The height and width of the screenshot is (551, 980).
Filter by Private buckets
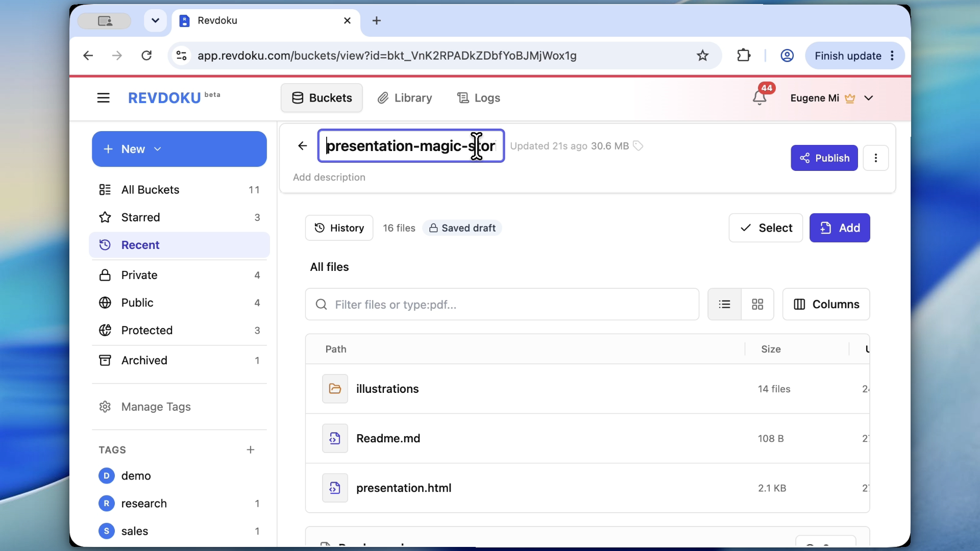179,275
